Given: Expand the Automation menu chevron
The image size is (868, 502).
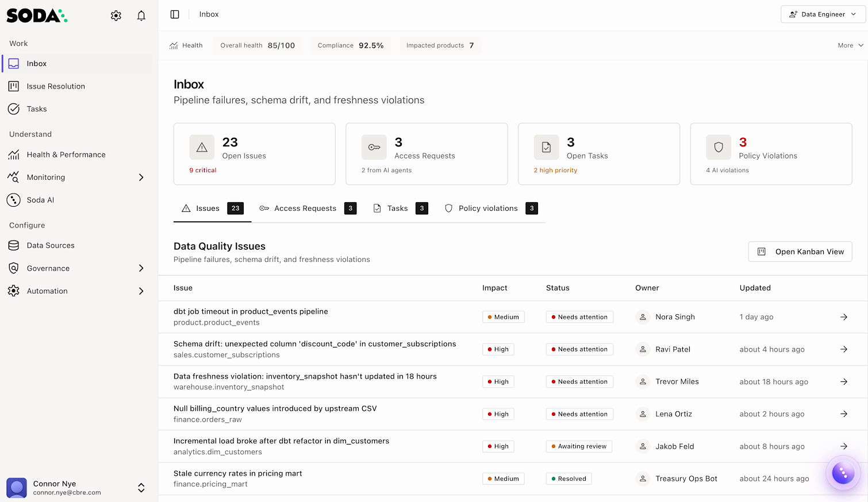Looking at the screenshot, I should 141,291.
